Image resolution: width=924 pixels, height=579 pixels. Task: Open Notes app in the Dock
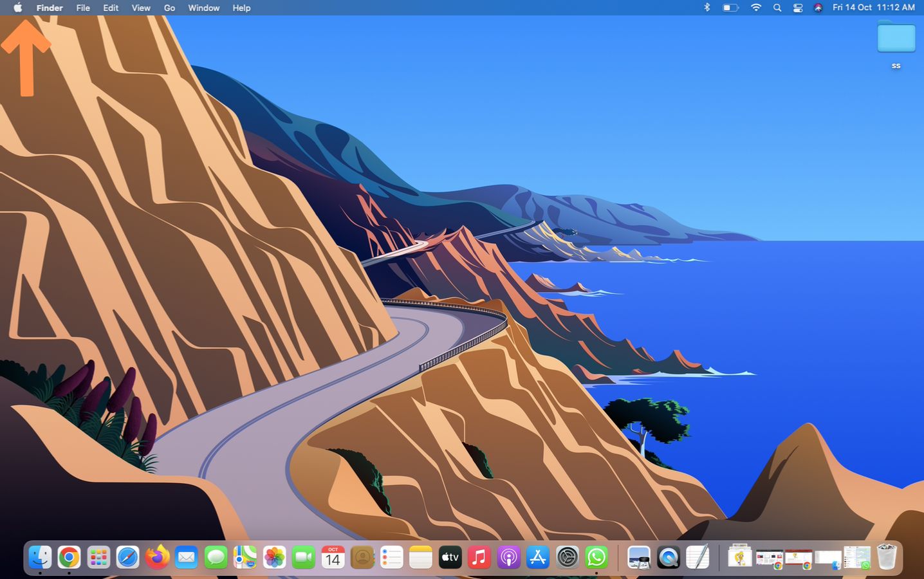(421, 557)
